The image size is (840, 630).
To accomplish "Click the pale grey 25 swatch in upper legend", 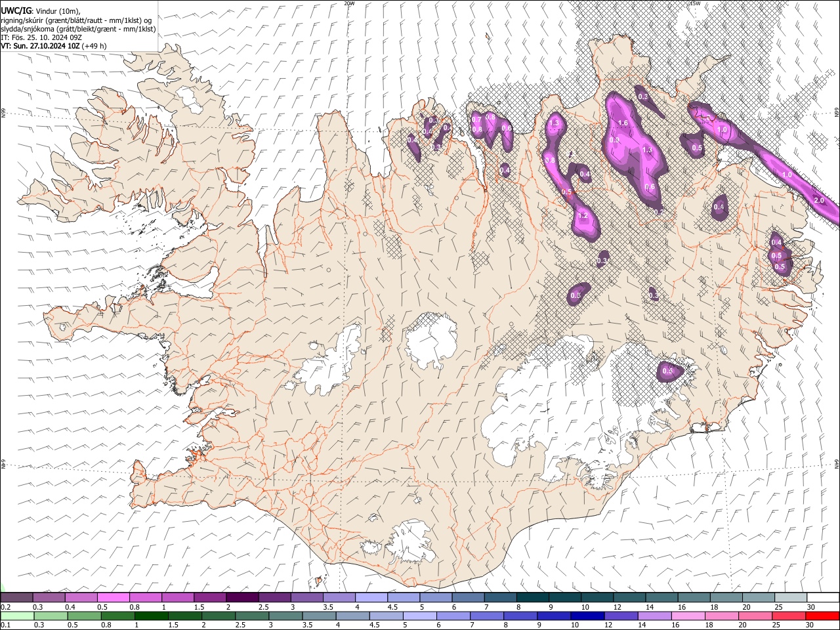I will (x=790, y=598).
